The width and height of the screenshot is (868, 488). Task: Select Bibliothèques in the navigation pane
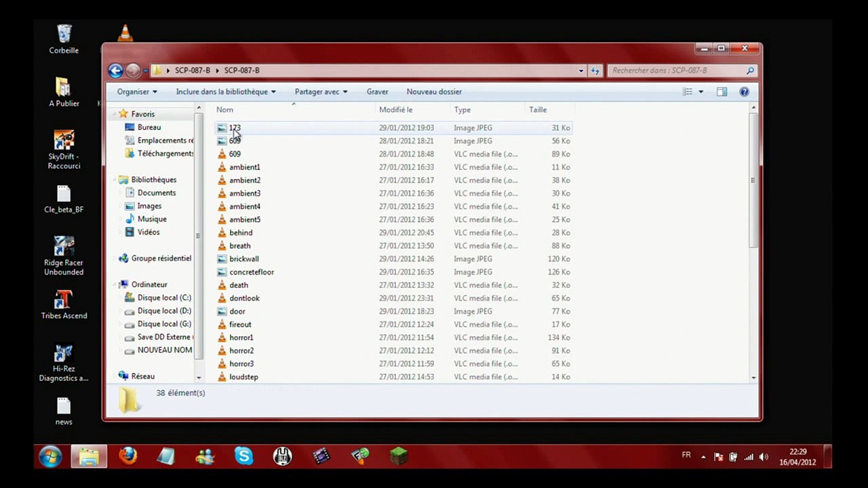tap(154, 180)
